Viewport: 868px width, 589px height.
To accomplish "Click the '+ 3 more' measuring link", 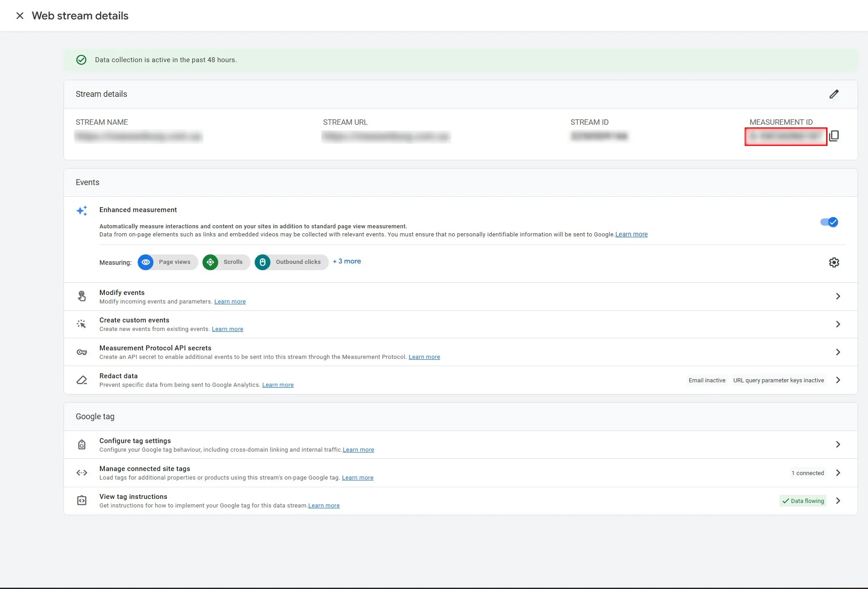I will click(347, 261).
